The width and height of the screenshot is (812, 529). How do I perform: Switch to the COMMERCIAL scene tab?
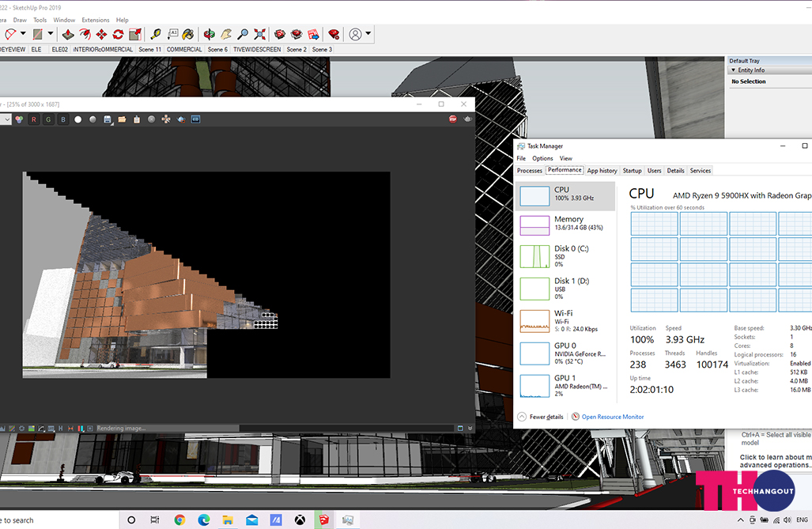[x=184, y=49]
